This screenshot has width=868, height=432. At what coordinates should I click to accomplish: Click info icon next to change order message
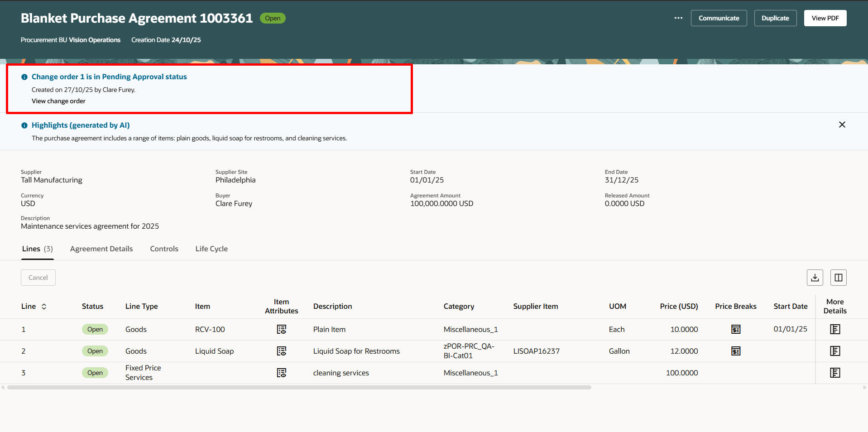24,77
